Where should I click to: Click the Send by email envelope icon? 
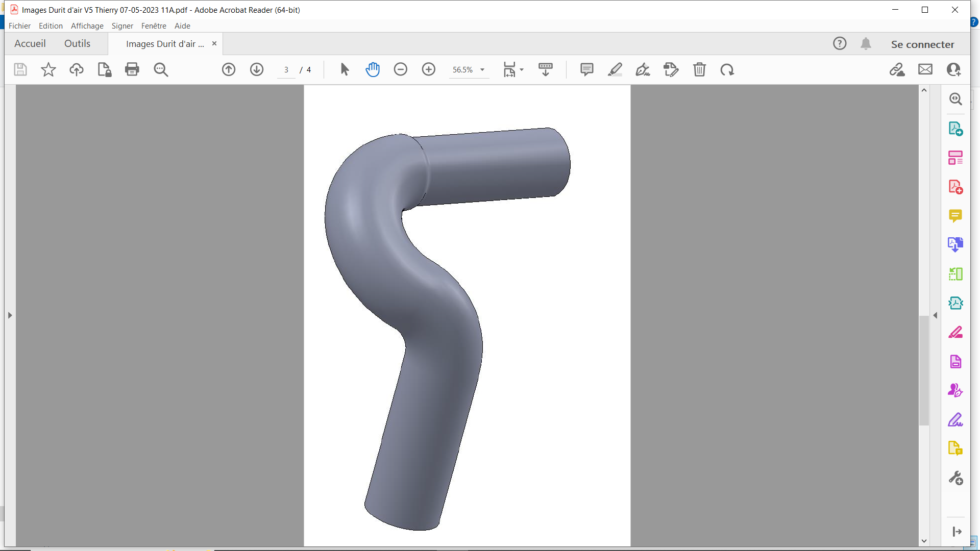coord(925,69)
